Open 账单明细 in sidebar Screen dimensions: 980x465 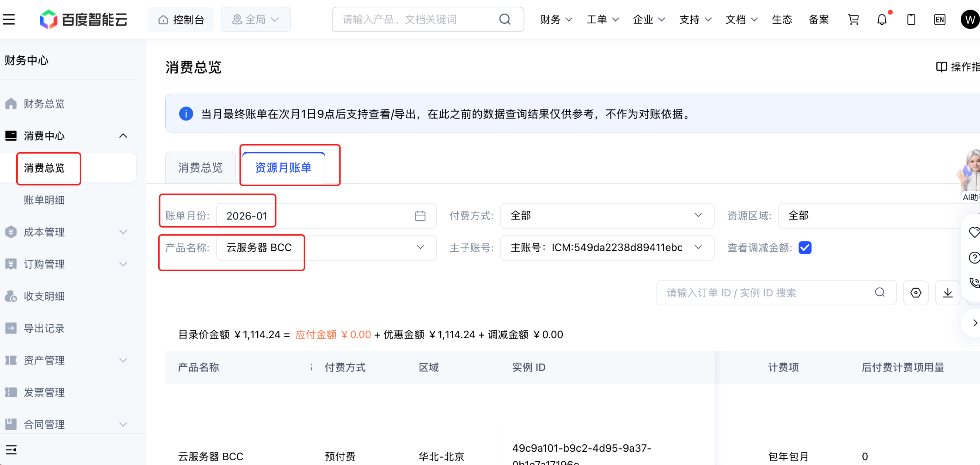click(x=44, y=200)
